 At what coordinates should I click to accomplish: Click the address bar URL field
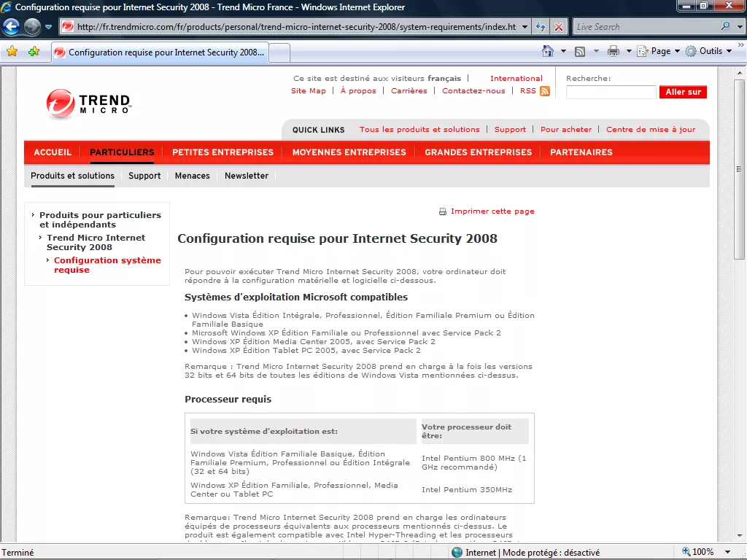tap(296, 27)
